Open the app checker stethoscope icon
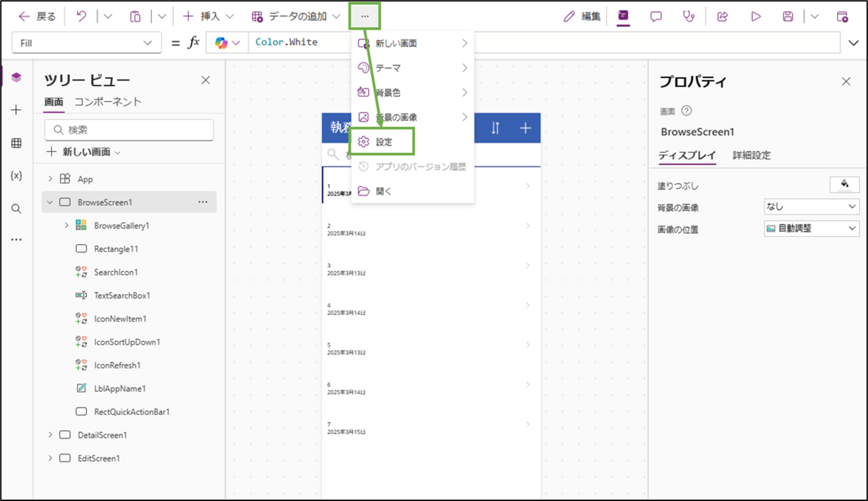Image resolution: width=868 pixels, height=501 pixels. [689, 16]
